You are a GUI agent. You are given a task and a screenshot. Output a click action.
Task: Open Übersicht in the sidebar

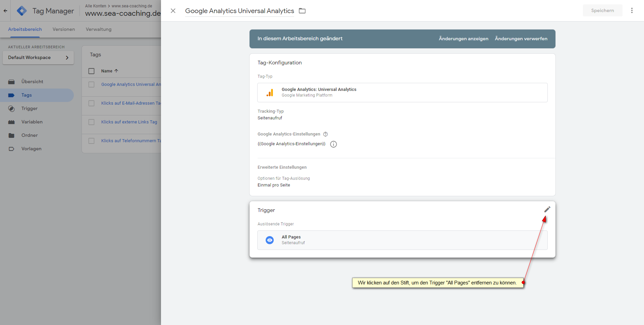[x=32, y=82]
